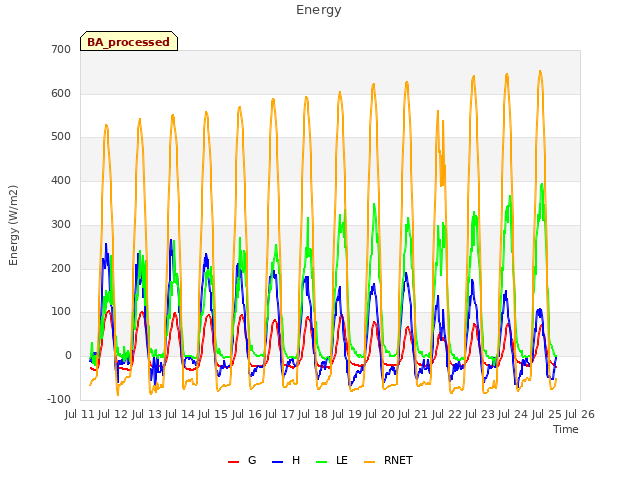Click the Jul 17 x-axis label
This screenshot has height=480, width=640.
pos(280,415)
